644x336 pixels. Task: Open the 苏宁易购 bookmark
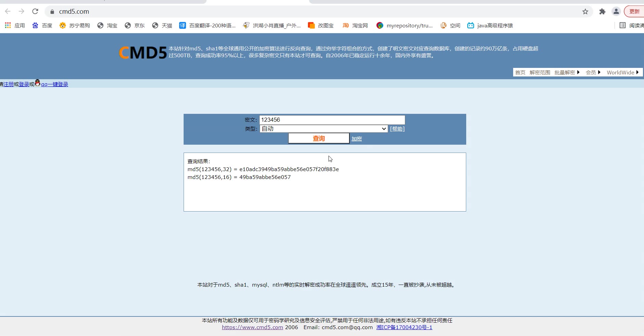coord(74,25)
